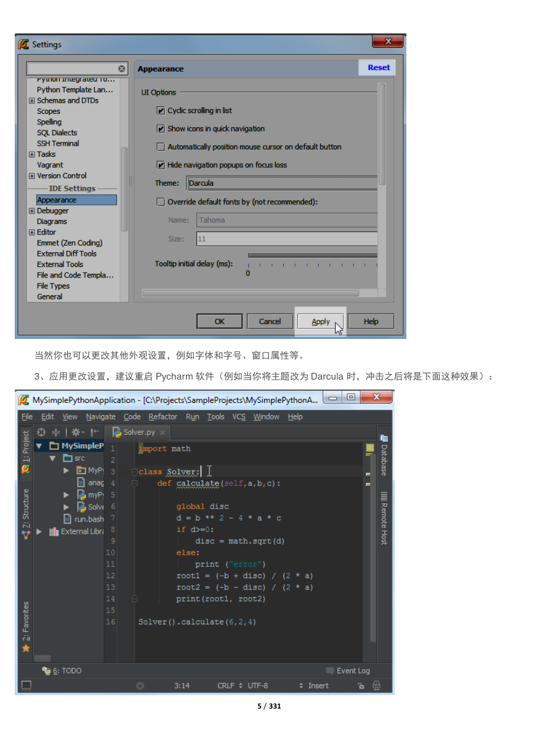Image resolution: width=535 pixels, height=756 pixels.
Task: Select External Diff Tools in Settings tree
Action: tap(66, 253)
